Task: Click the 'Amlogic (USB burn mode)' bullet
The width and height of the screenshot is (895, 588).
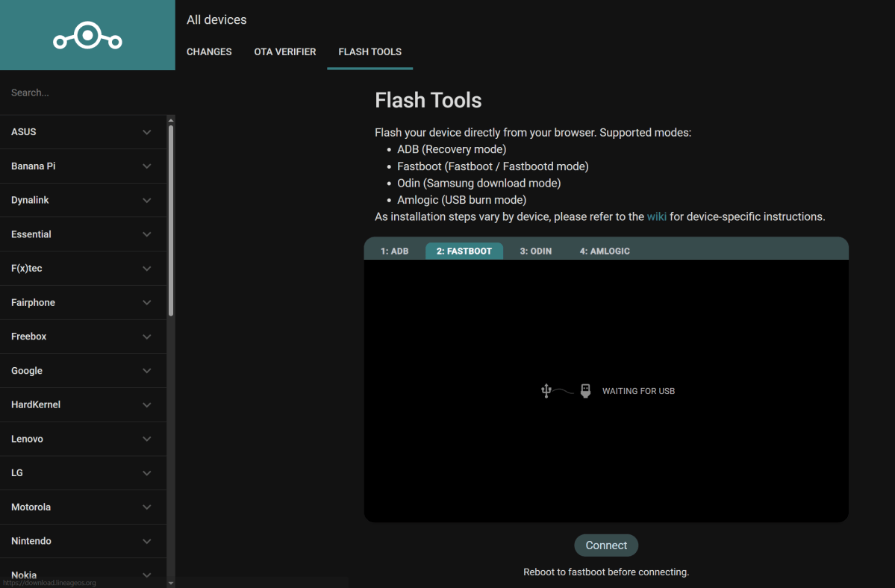Action: (462, 200)
